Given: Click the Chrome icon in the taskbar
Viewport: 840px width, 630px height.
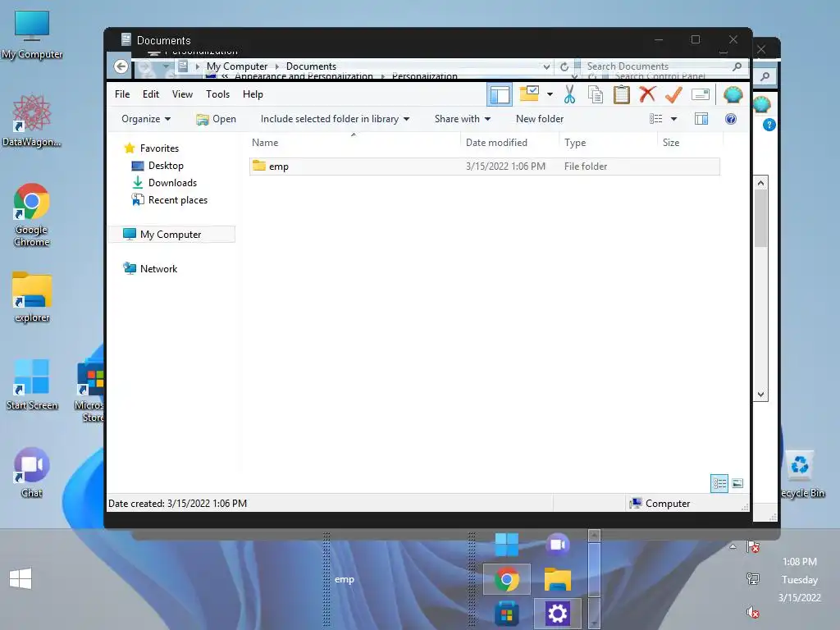Looking at the screenshot, I should [x=507, y=579].
